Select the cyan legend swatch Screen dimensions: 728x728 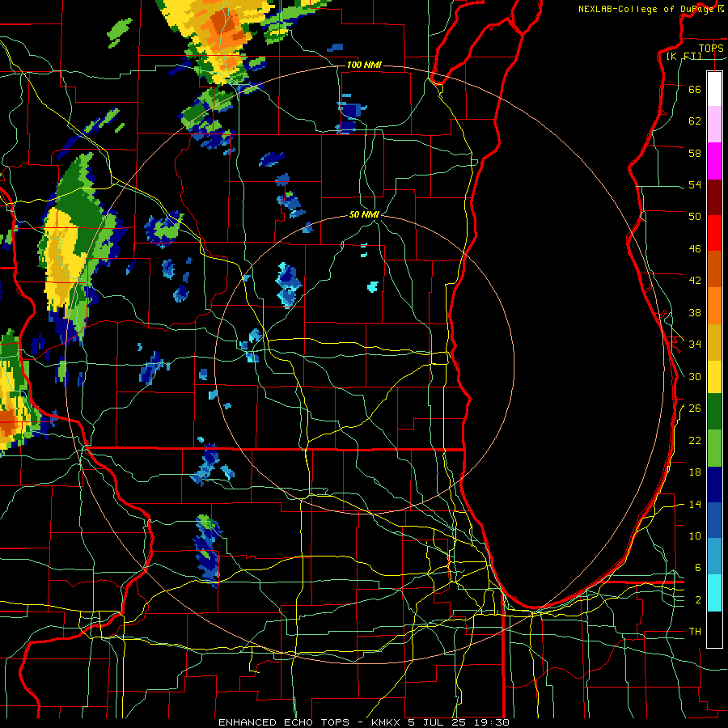714,593
